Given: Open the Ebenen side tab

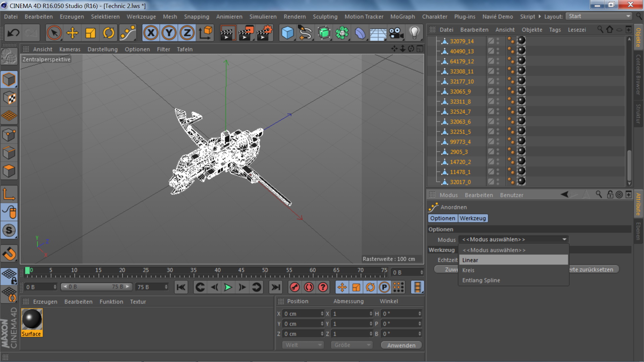Looking at the screenshot, I should [x=638, y=231].
